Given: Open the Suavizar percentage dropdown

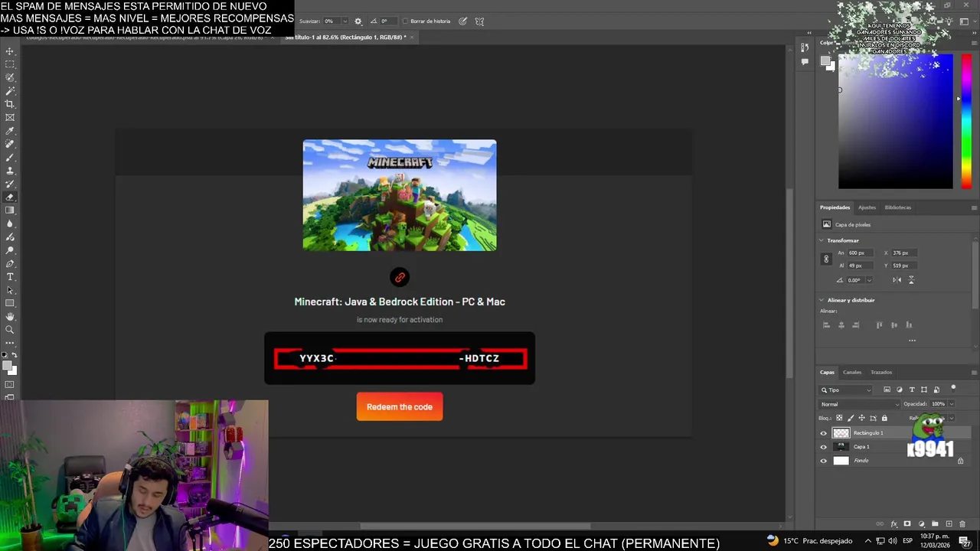Looking at the screenshot, I should click(x=345, y=21).
